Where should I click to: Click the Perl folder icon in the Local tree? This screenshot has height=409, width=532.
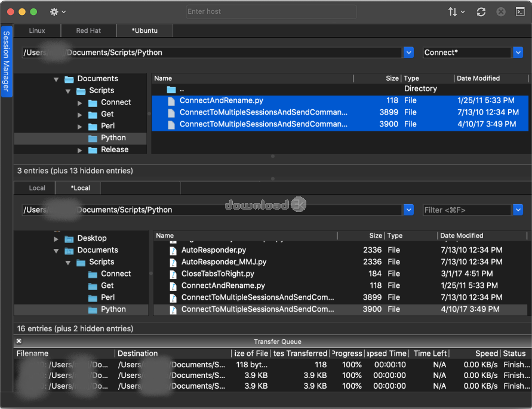click(x=93, y=298)
